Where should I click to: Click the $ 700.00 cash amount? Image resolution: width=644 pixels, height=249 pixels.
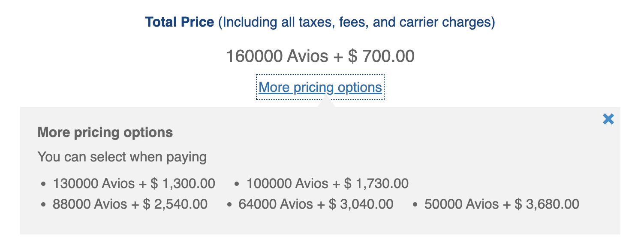(x=381, y=56)
